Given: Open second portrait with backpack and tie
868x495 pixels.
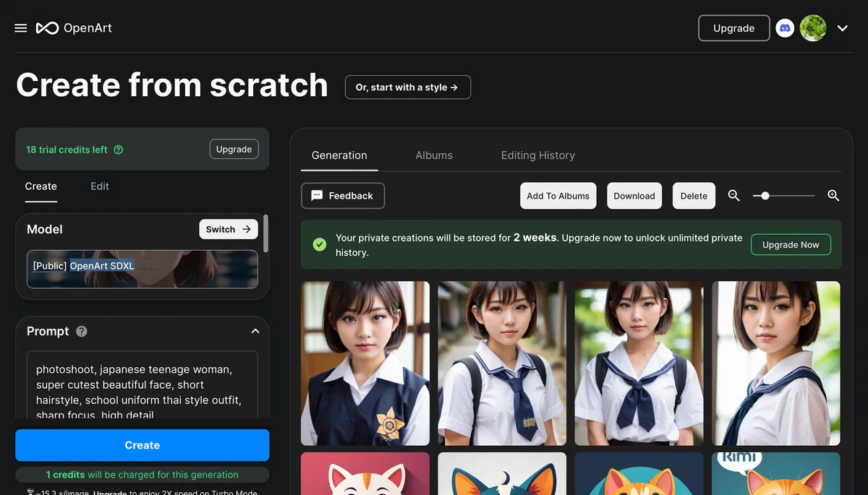Looking at the screenshot, I should point(502,363).
